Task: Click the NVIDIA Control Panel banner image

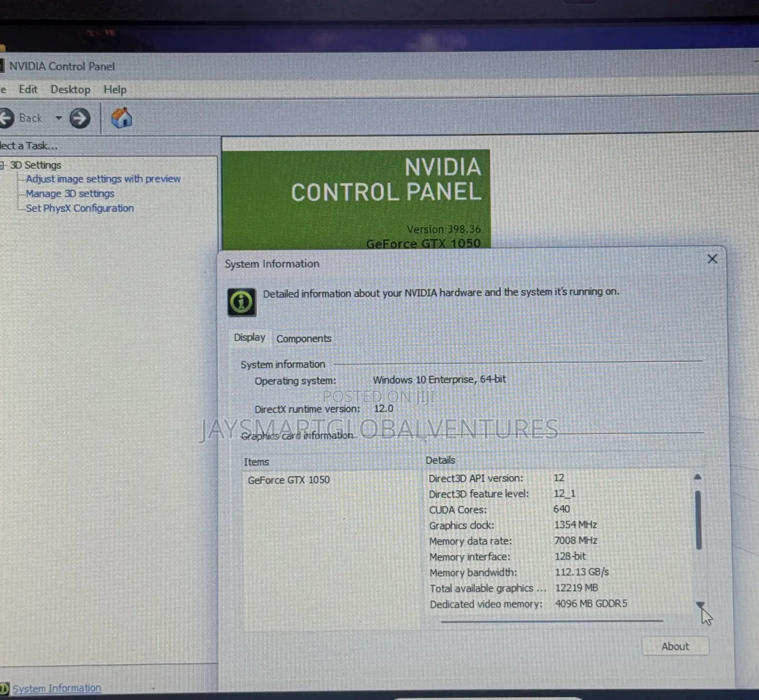Action: click(356, 199)
